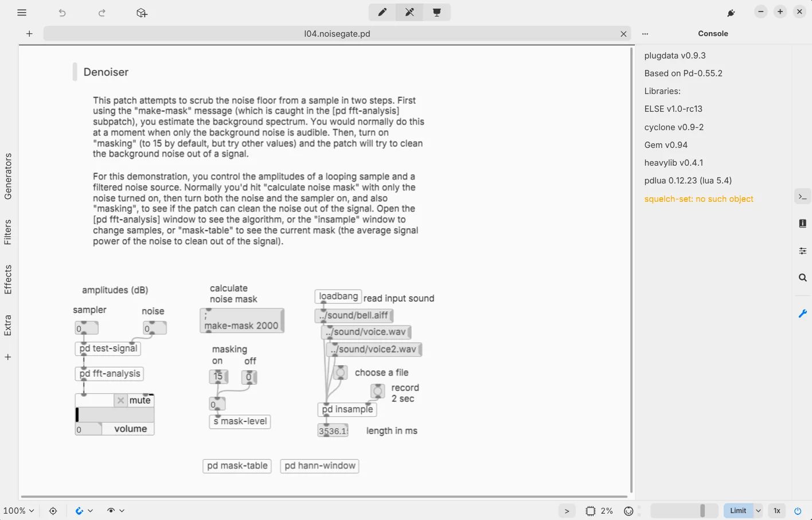This screenshot has width=812, height=520.
Task: Click the redo arrow icon
Action: click(x=101, y=13)
